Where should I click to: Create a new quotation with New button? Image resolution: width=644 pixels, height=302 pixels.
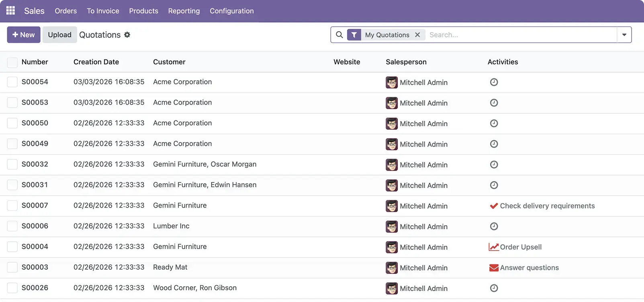24,35
